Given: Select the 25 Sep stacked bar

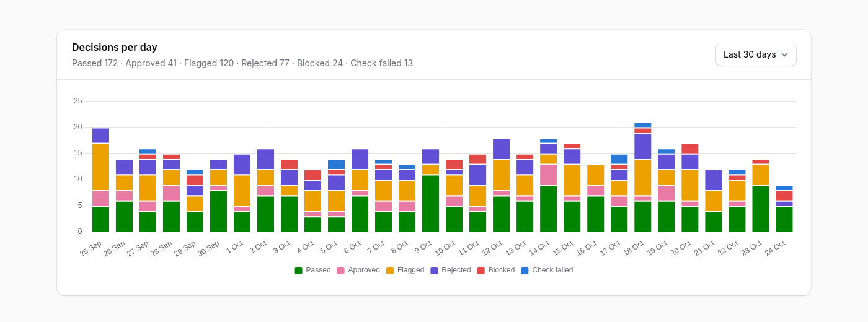Looking at the screenshot, I should click(x=101, y=180).
